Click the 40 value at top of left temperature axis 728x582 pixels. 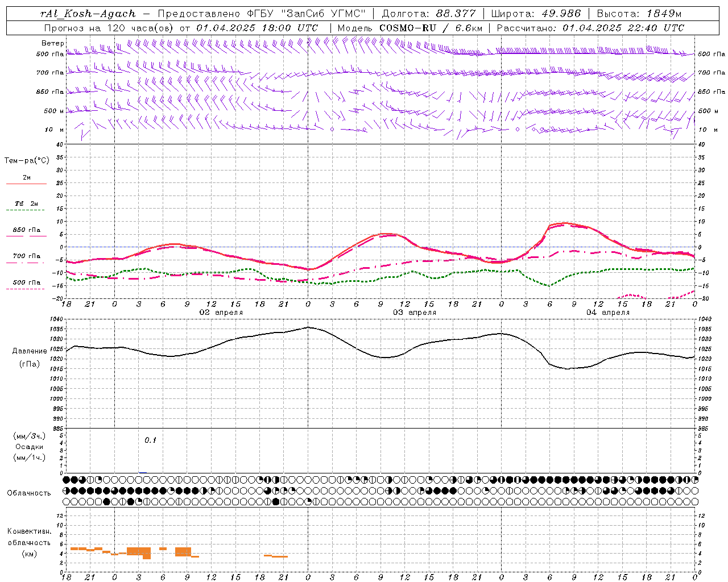60,145
